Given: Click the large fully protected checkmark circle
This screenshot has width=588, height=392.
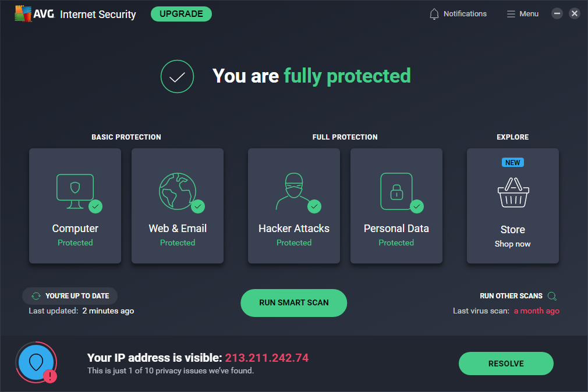Looking at the screenshot, I should point(177,76).
